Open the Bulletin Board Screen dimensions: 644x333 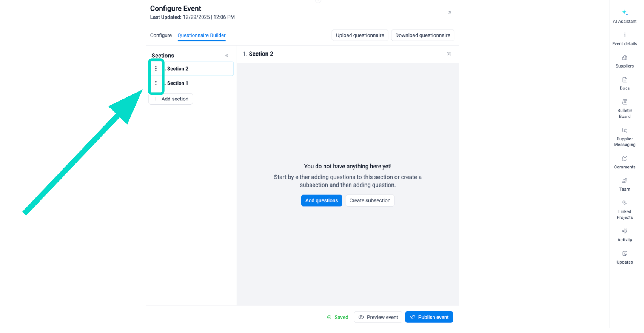pyautogui.click(x=624, y=108)
